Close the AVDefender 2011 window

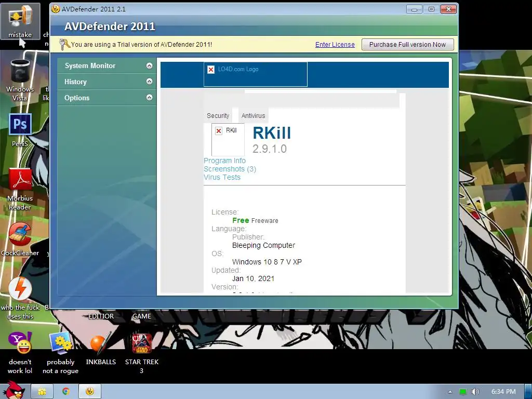point(448,9)
